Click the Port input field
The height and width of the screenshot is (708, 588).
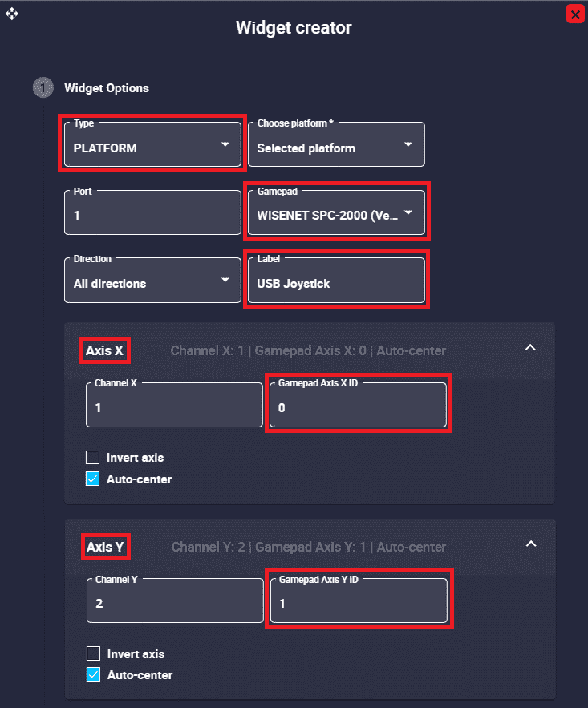[152, 212]
